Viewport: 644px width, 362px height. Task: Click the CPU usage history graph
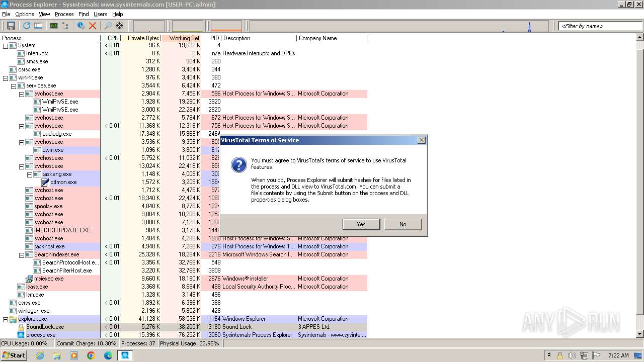tap(149, 26)
